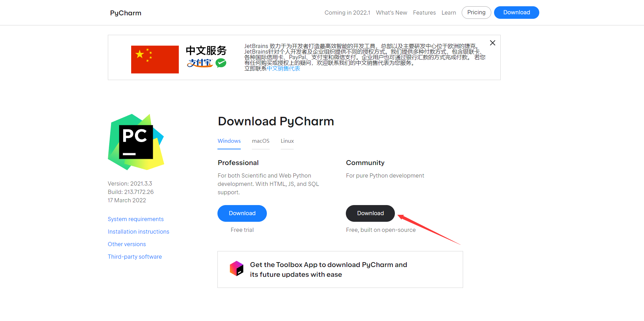Open the Other versions link
The image size is (644, 321).
click(x=127, y=244)
